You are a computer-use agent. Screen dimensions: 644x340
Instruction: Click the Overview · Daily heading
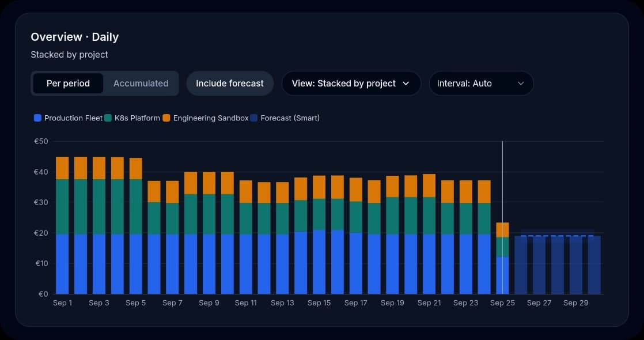pos(75,37)
